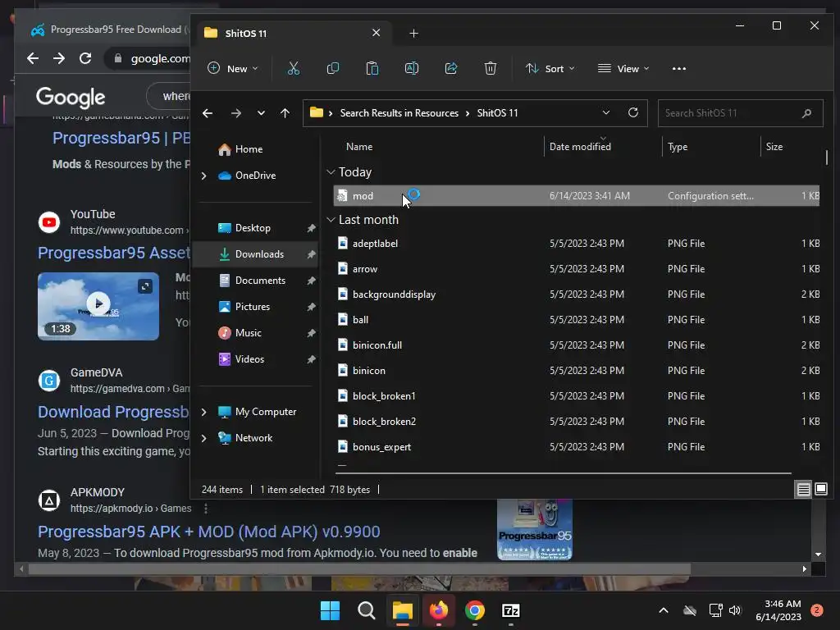840x630 pixels.
Task: Open 7-Zip from the taskbar
Action: click(510, 610)
